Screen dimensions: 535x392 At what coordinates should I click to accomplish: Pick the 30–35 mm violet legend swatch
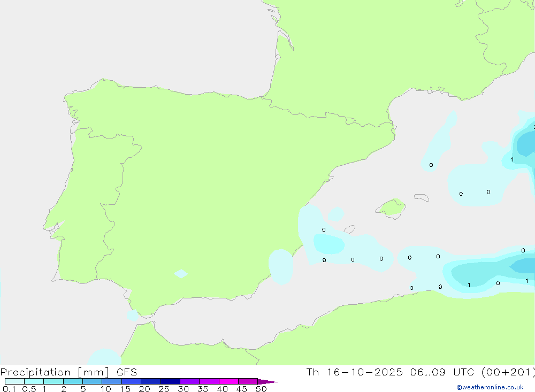190,381
